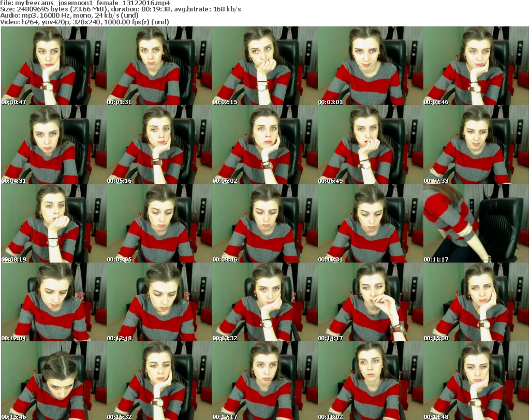Select the thumbnail stamped 00:16:32
The image size is (530, 420).
click(159, 381)
